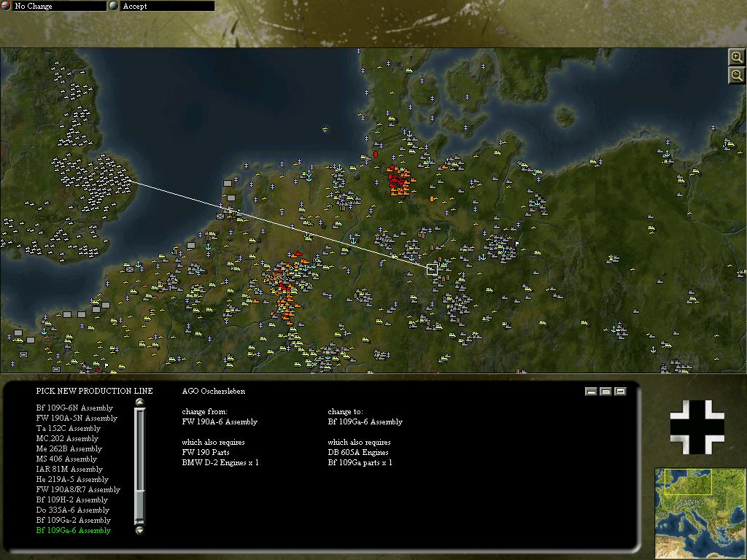This screenshot has height=560, width=747.
Task: Select Bf 109G-6N Assembly production line
Action: pos(74,408)
